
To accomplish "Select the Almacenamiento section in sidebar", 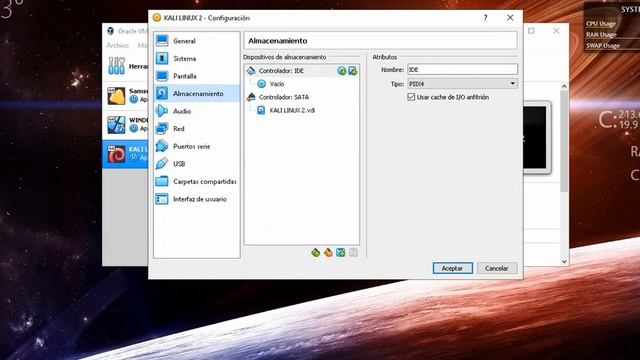I will (x=197, y=93).
